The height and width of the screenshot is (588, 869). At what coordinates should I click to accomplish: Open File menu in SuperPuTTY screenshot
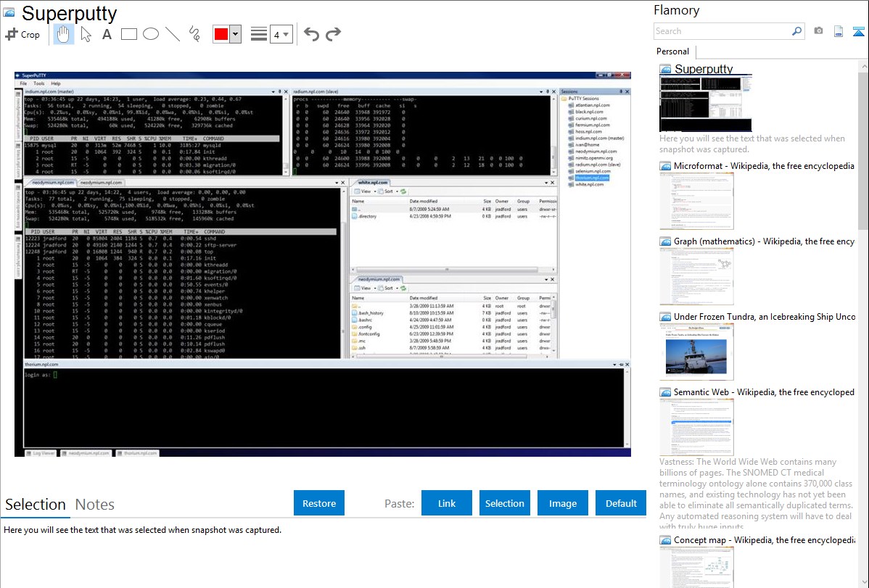point(23,83)
